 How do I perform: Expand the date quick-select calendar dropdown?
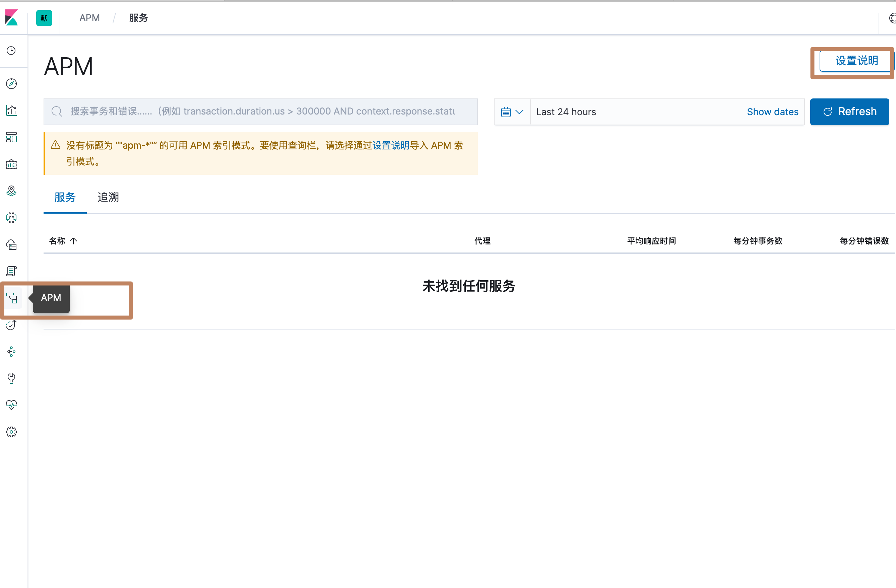[512, 112]
